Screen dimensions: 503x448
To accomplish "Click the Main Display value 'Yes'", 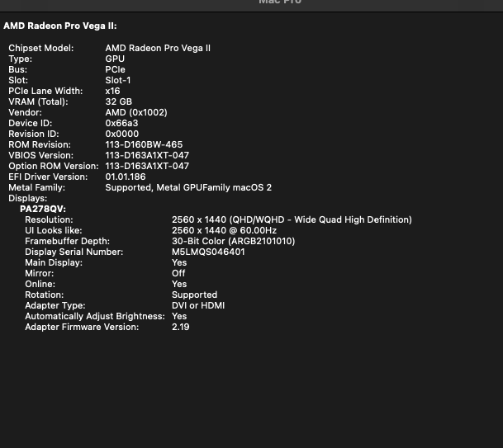I will 179,262.
